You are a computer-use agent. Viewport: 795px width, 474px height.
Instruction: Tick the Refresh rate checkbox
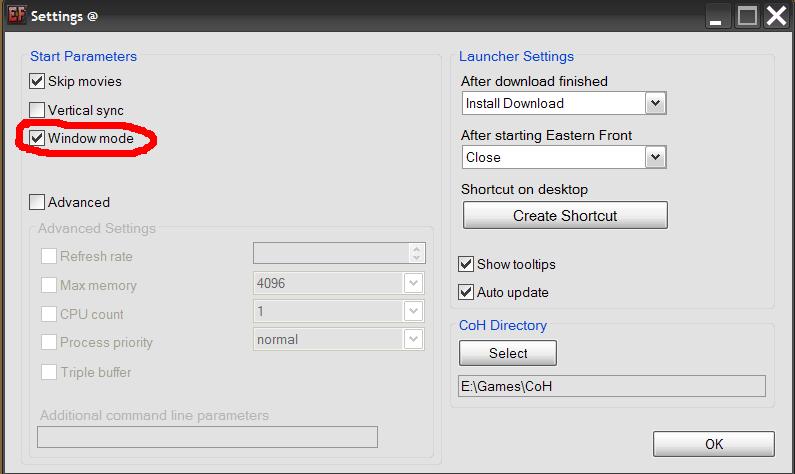coord(49,256)
